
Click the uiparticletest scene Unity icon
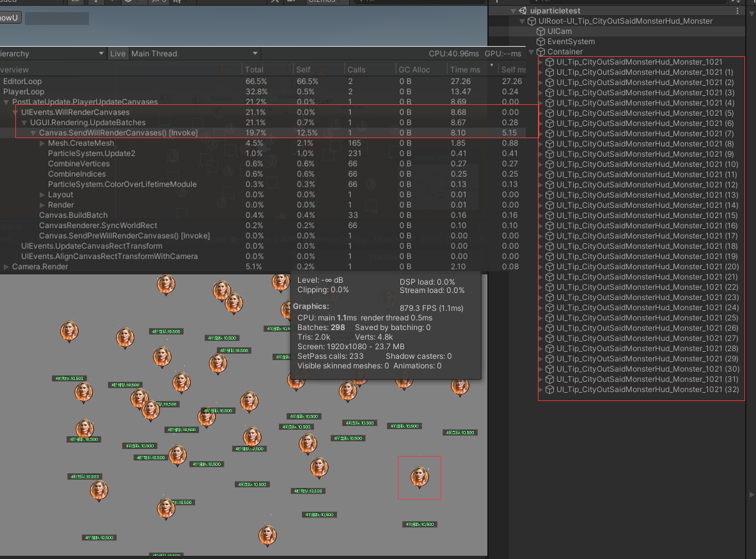click(523, 11)
